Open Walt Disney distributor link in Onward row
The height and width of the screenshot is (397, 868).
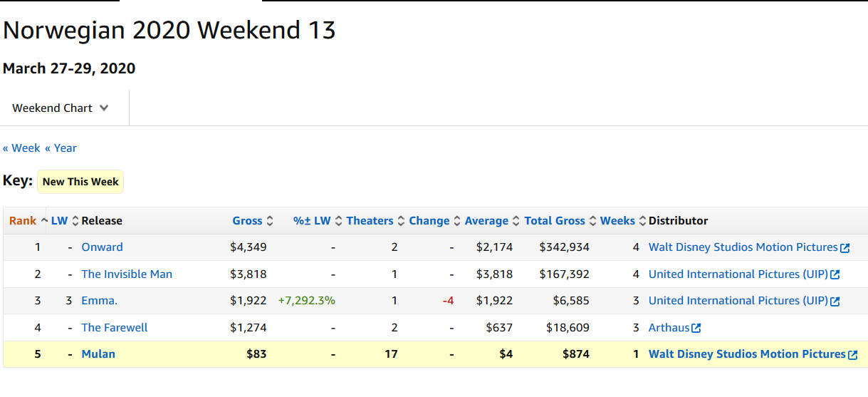(x=743, y=247)
